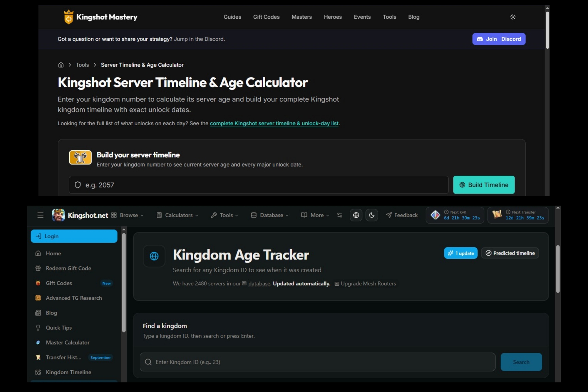Image resolution: width=588 pixels, height=392 pixels.
Task: Open Quick Tips sidebar item
Action: [58, 328]
